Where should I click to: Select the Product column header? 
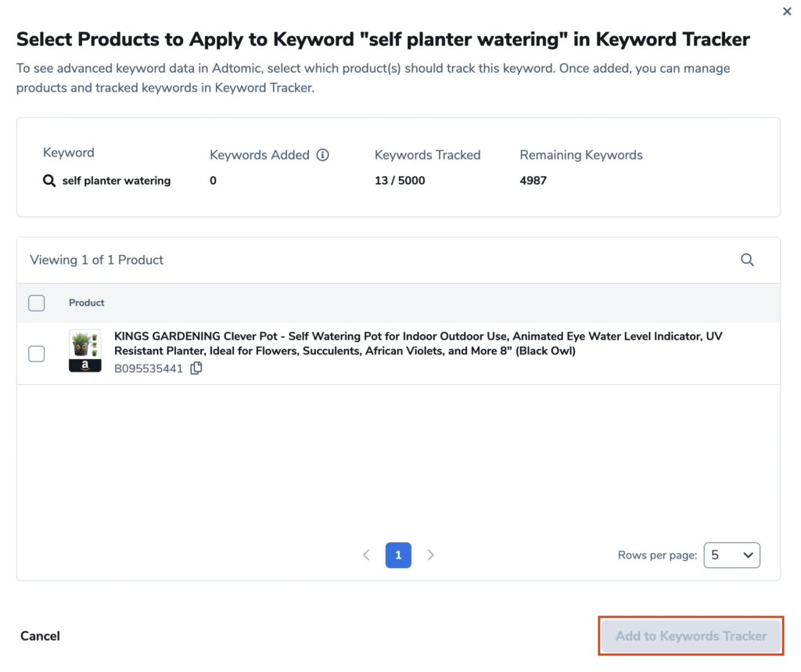tap(86, 303)
